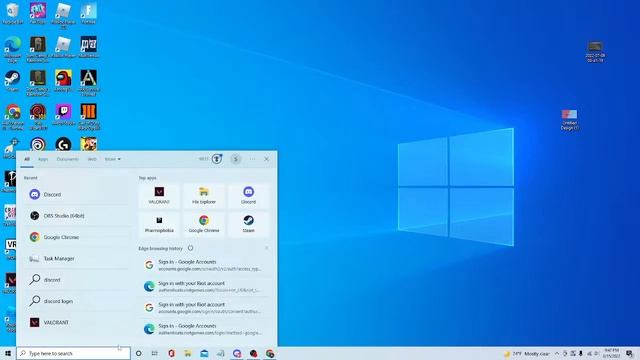Refresh the Edge browsing history section
The width and height of the screenshot is (640, 360).
[191, 248]
